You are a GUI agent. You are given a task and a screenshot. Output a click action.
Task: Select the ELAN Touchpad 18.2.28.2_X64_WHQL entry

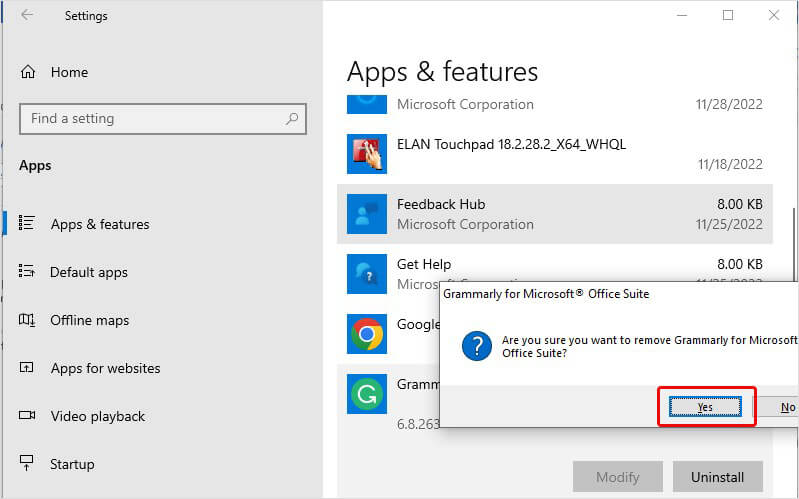click(x=511, y=144)
